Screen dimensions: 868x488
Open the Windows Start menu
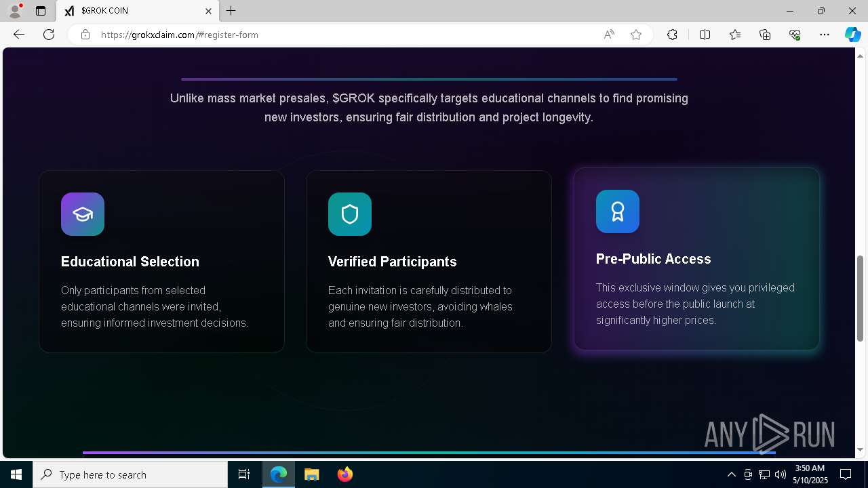16,474
